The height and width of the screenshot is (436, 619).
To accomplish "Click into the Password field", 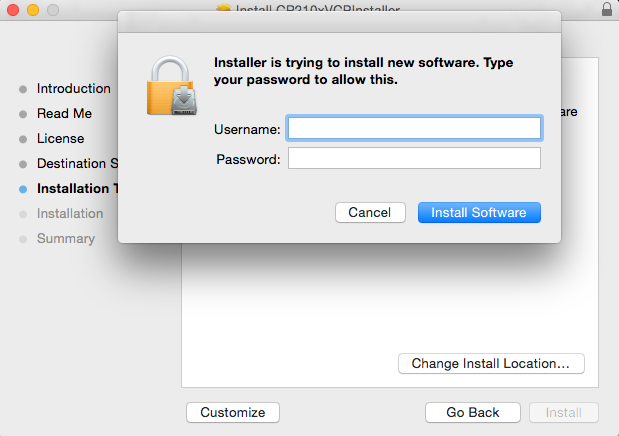I will pyautogui.click(x=414, y=159).
